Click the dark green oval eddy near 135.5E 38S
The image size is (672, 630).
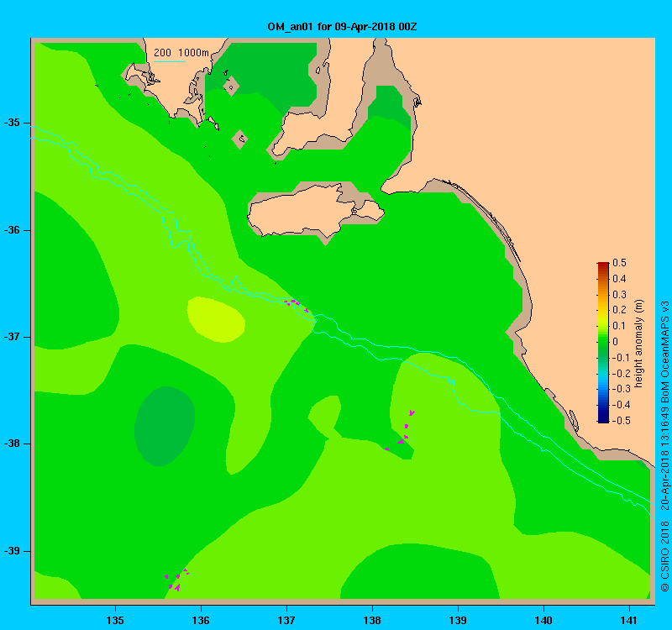[x=165, y=426]
